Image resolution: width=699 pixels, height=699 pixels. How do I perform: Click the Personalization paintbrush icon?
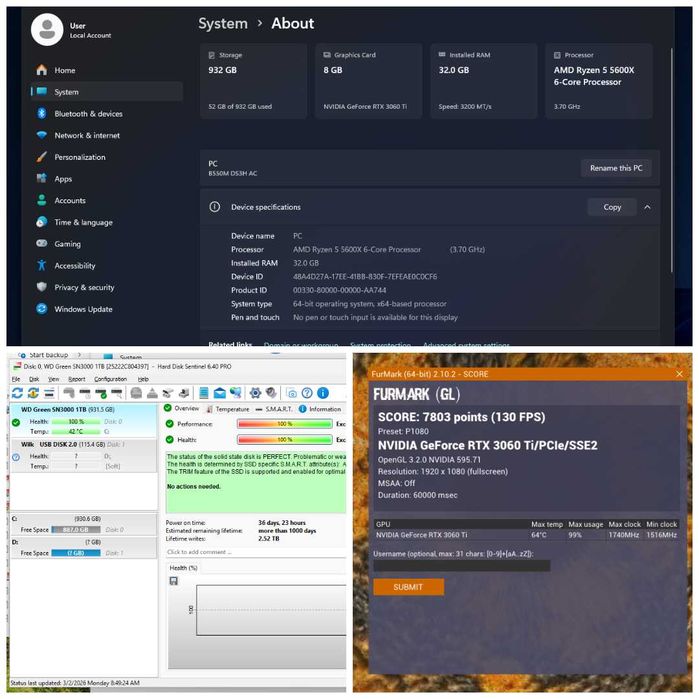click(x=42, y=157)
